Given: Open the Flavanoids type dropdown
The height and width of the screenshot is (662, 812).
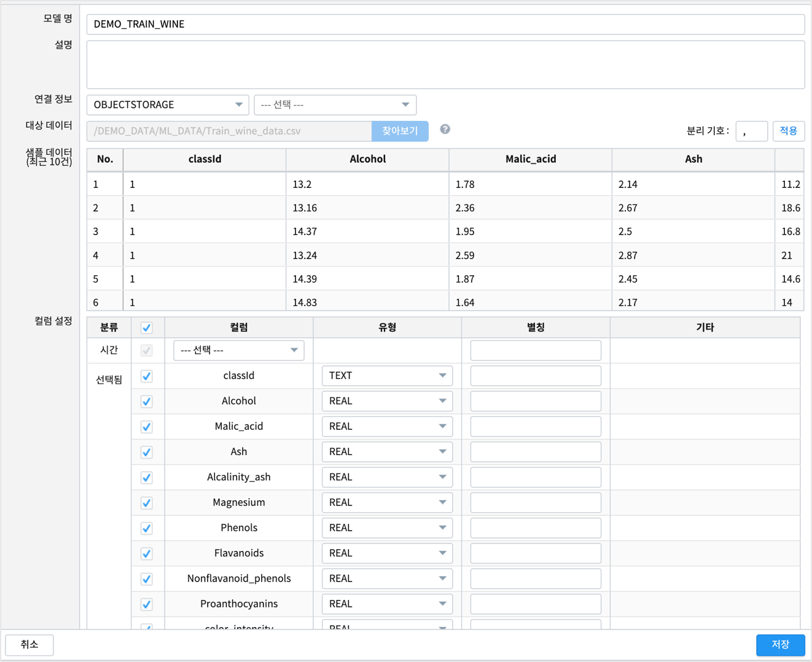Looking at the screenshot, I should tap(387, 553).
